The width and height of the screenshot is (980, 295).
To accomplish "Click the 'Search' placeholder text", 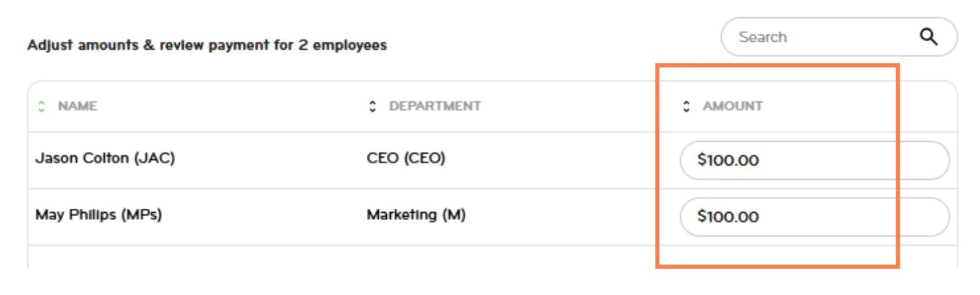I will point(763,37).
